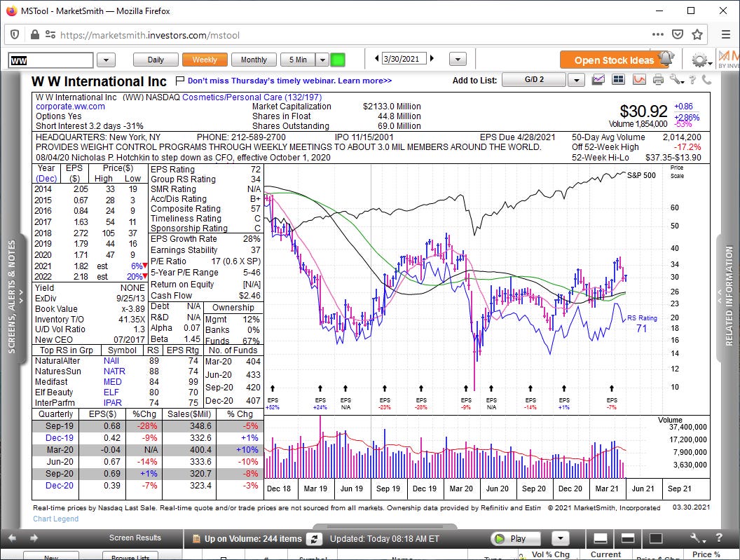This screenshot has width=740, height=560.
Task: Switch chart to Weekly view
Action: point(205,60)
